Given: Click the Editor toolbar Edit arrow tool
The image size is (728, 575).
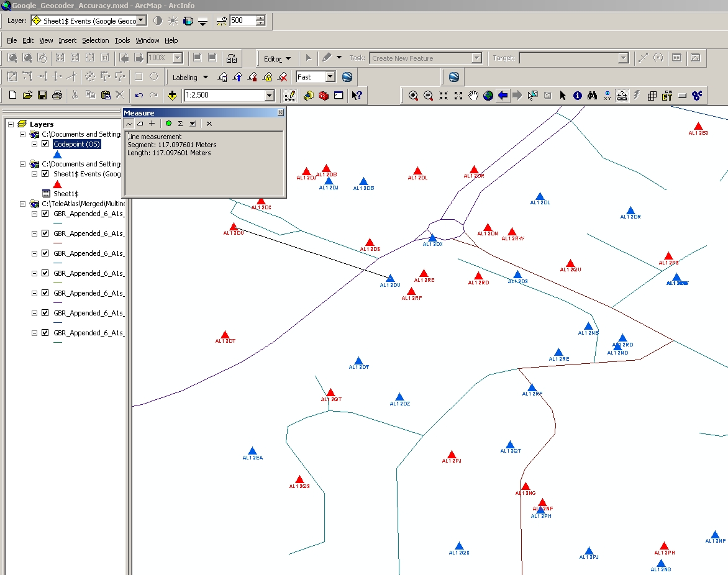Looking at the screenshot, I should point(308,58).
